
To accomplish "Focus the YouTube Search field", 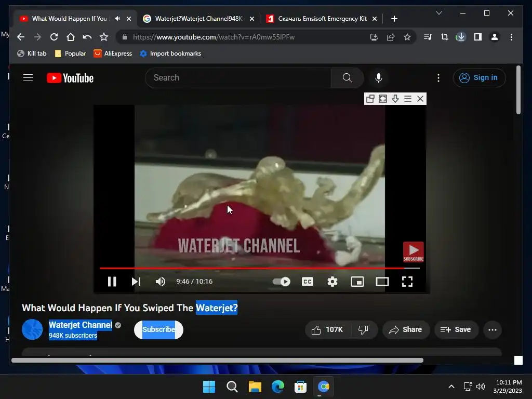I will [238, 78].
